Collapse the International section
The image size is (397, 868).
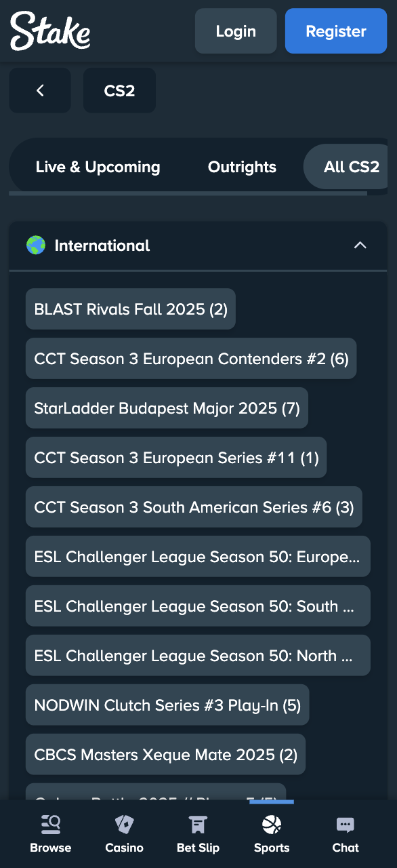coord(360,245)
